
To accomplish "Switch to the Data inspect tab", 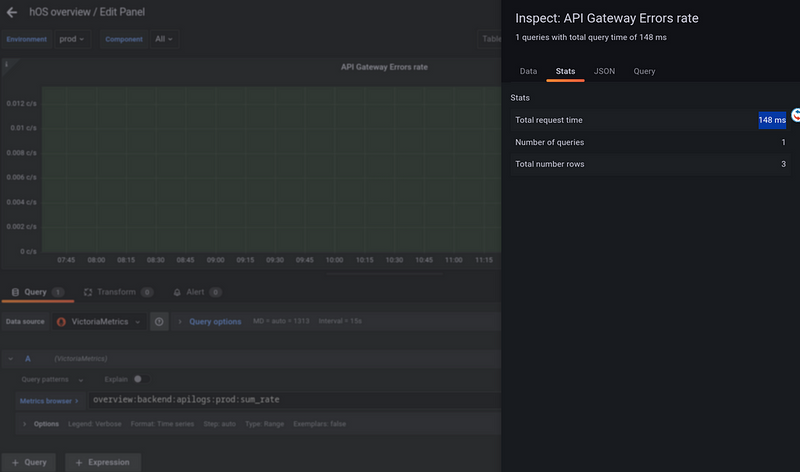I will click(528, 71).
